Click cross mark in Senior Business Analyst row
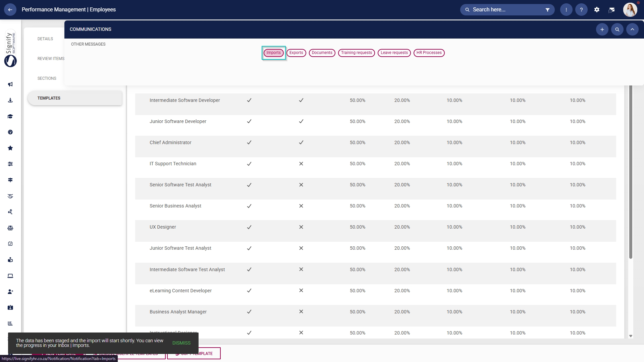This screenshot has width=644, height=362. [301, 206]
